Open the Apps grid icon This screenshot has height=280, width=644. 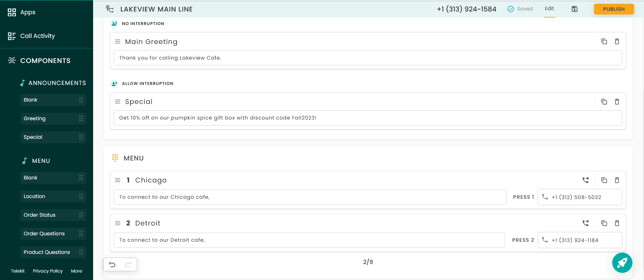click(12, 13)
